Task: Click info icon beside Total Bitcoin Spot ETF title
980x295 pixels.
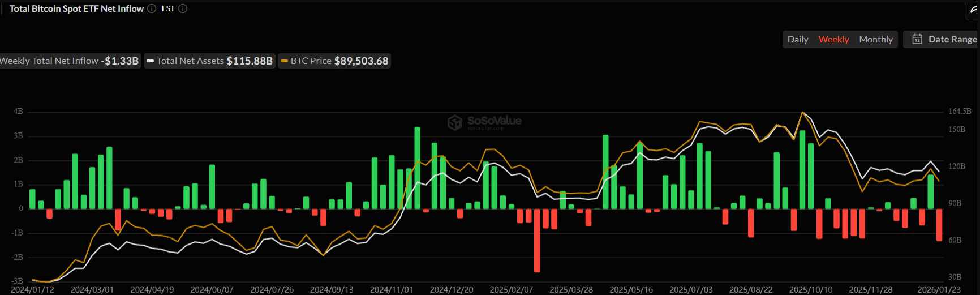Action: click(152, 8)
